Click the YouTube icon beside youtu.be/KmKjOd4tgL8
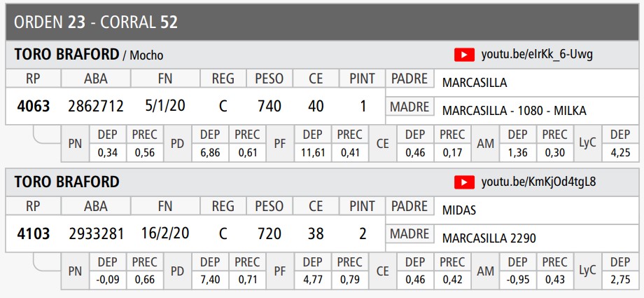The height and width of the screenshot is (298, 644). tap(464, 182)
